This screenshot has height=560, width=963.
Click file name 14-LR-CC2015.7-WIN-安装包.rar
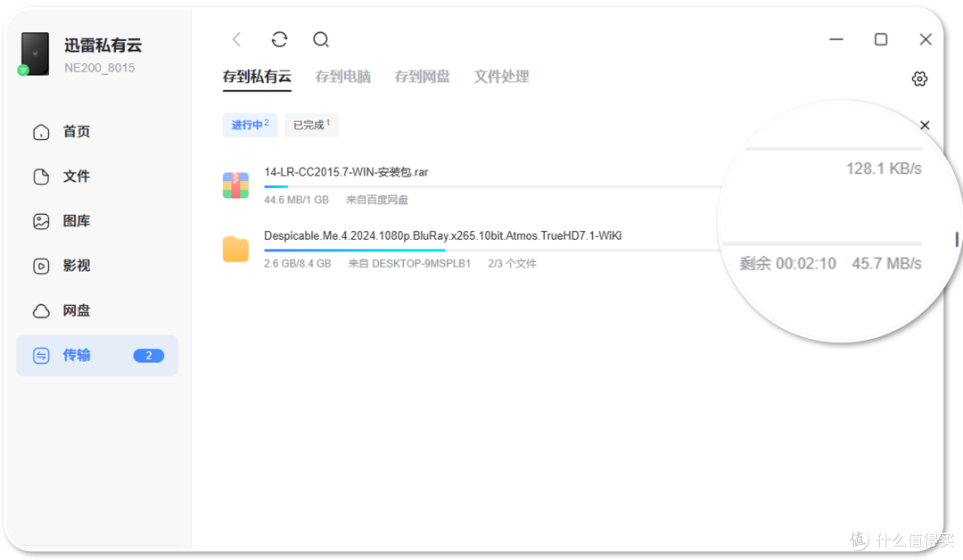[x=346, y=172]
